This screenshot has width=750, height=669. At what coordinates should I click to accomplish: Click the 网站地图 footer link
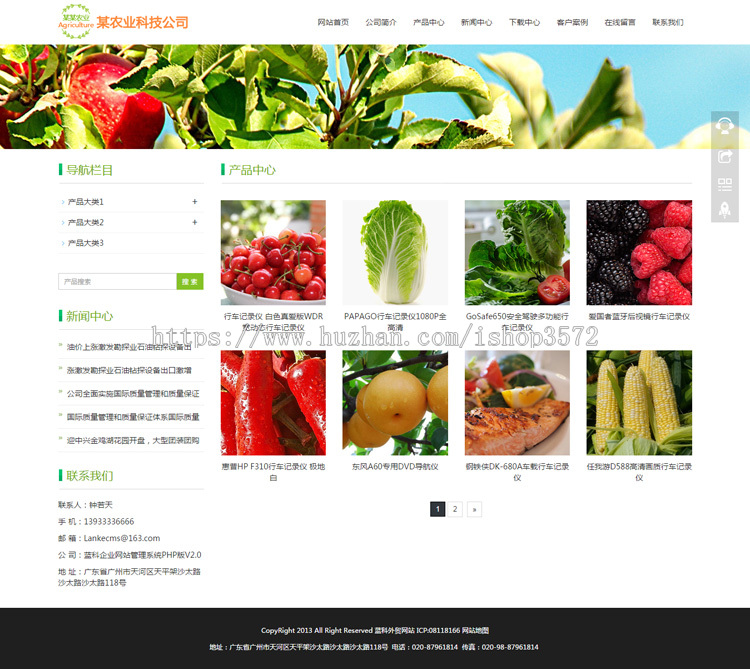pyautogui.click(x=475, y=630)
